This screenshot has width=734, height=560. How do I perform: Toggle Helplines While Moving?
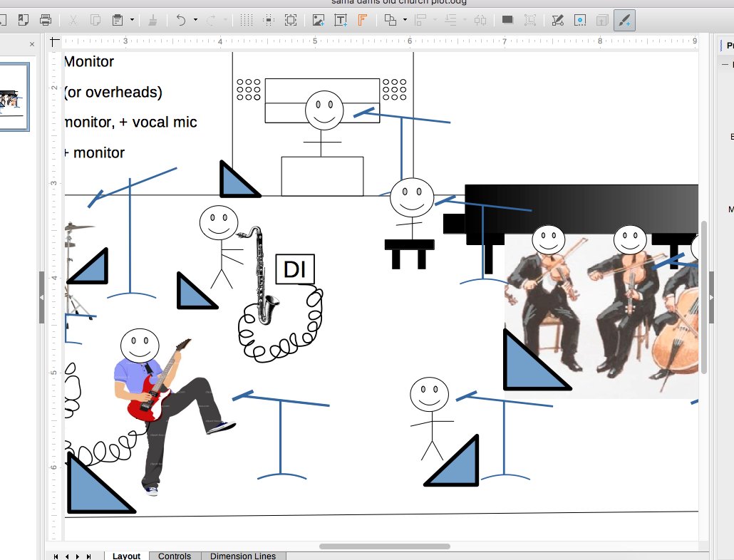click(x=269, y=20)
